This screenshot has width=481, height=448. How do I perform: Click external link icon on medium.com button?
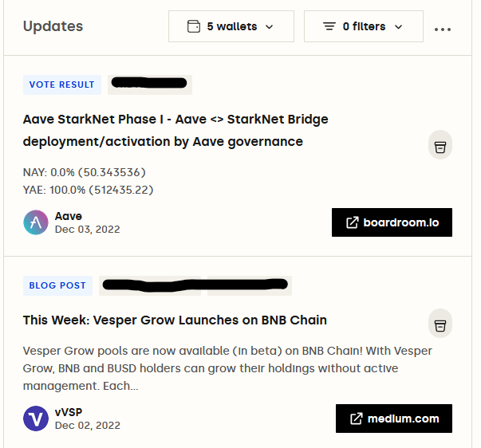click(356, 419)
